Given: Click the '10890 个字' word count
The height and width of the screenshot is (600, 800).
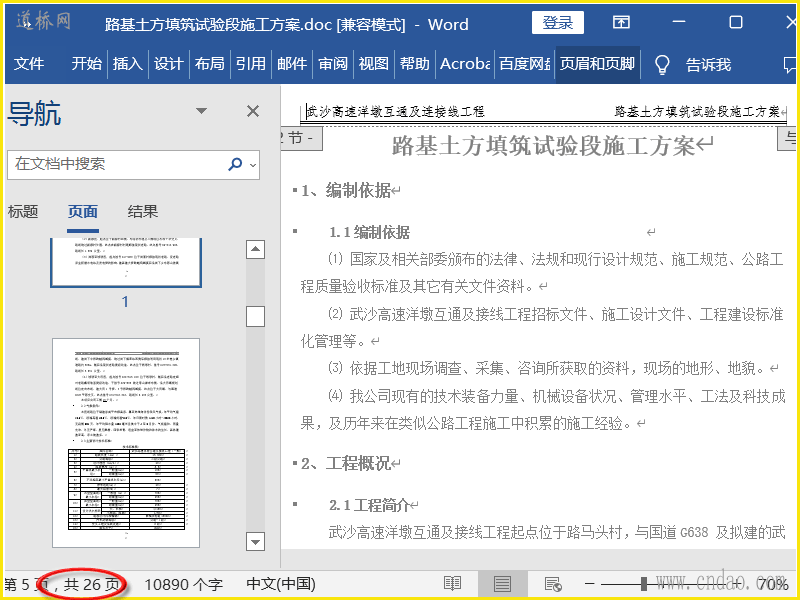Looking at the screenshot, I should (183, 585).
